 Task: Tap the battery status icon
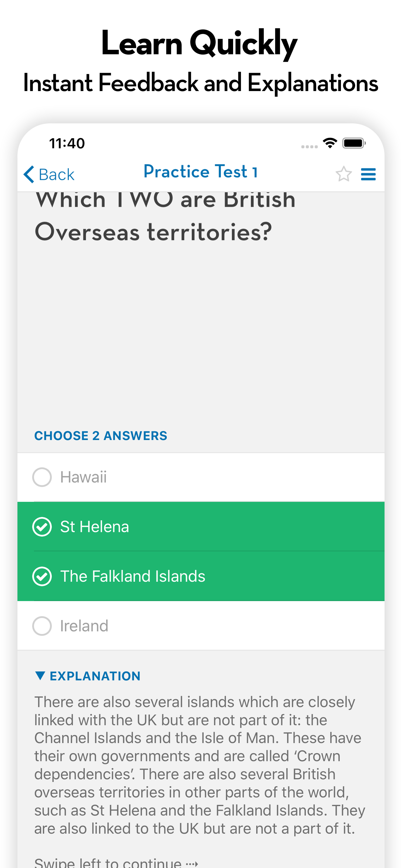[x=354, y=143]
